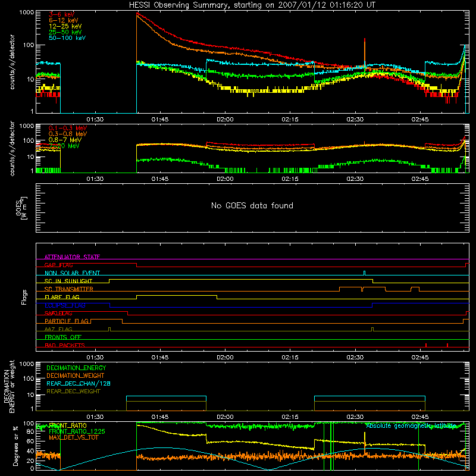The image size is (476, 476).
Task: Click the SC_TRANSMITTER flag label
Action: coord(69,289)
